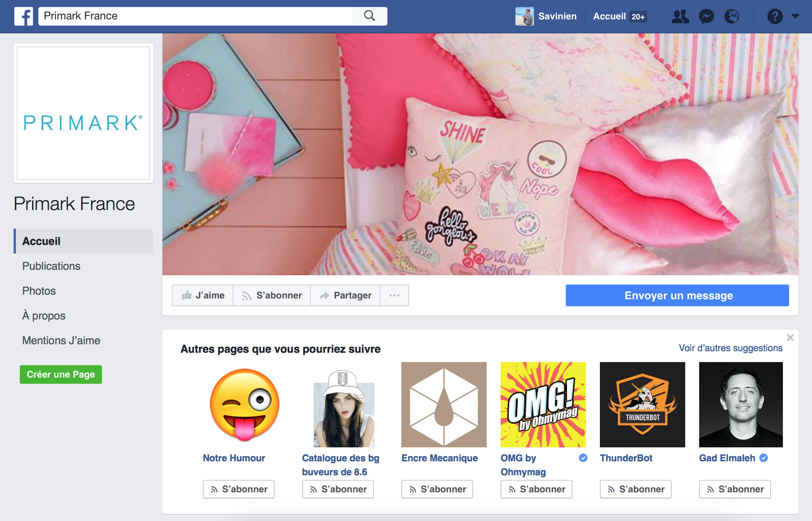Follow Primark with S'abonner button
Viewport: 812px width, 521px height.
click(x=272, y=295)
